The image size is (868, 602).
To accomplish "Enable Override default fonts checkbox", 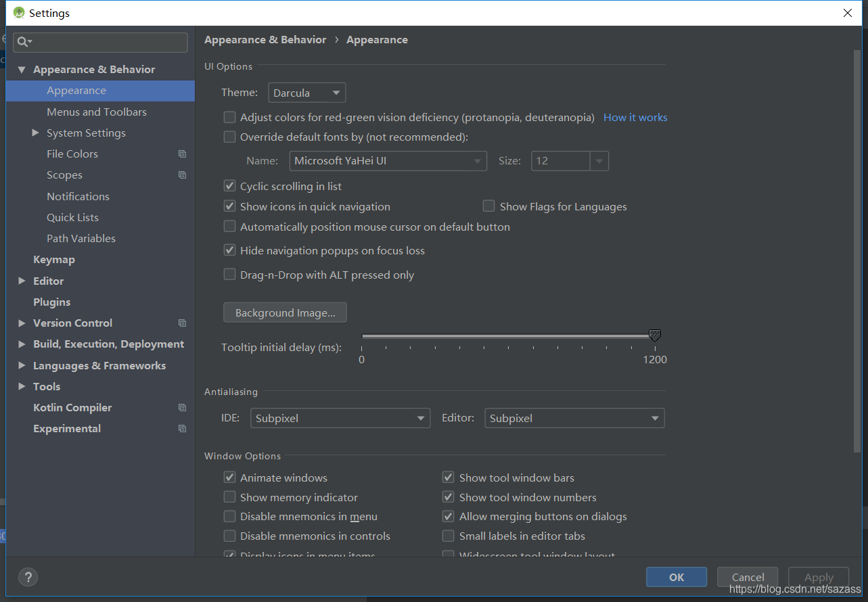I will [x=230, y=137].
